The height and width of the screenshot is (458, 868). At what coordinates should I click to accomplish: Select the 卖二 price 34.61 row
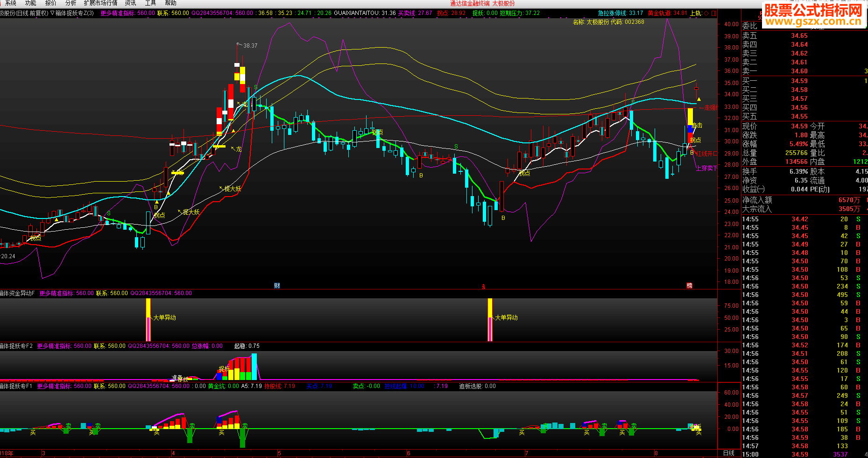804,62
